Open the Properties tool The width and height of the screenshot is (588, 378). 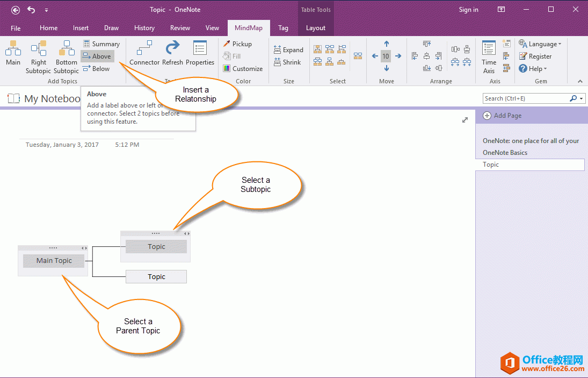click(x=200, y=53)
